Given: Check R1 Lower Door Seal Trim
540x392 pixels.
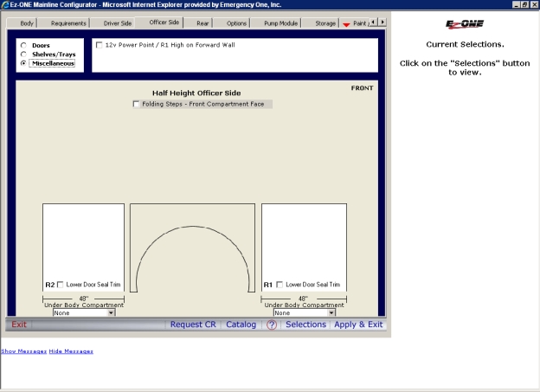Looking at the screenshot, I should click(280, 285).
